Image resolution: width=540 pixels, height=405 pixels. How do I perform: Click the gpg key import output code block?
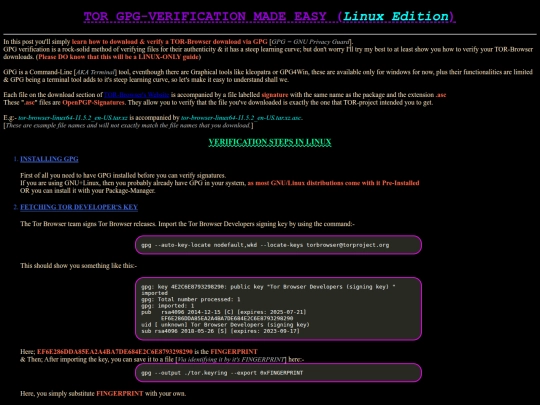click(x=278, y=309)
